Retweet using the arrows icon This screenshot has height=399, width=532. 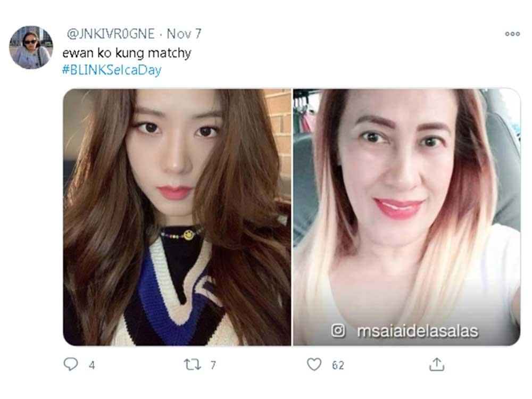pos(193,365)
